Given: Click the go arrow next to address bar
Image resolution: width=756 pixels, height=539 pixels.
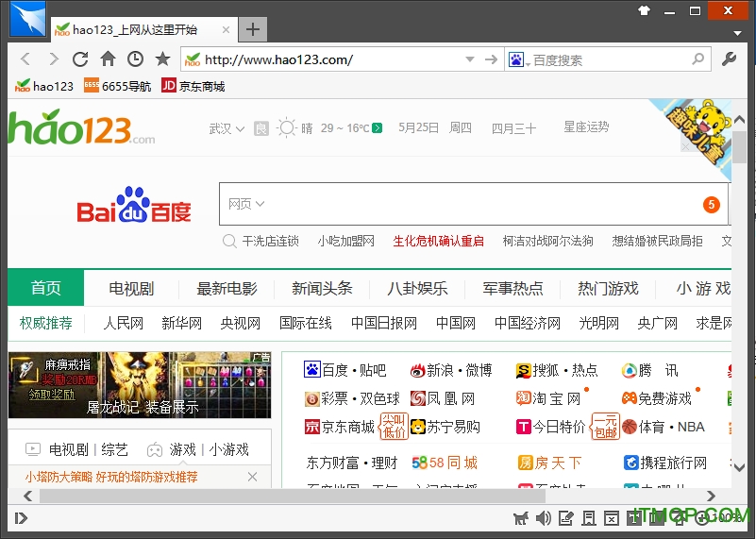Looking at the screenshot, I should coord(491,59).
